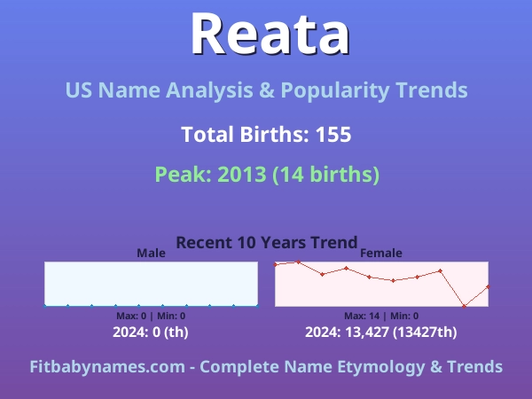The height and width of the screenshot is (399, 532).
Task: Click the Male chart label
Action: 151,253
